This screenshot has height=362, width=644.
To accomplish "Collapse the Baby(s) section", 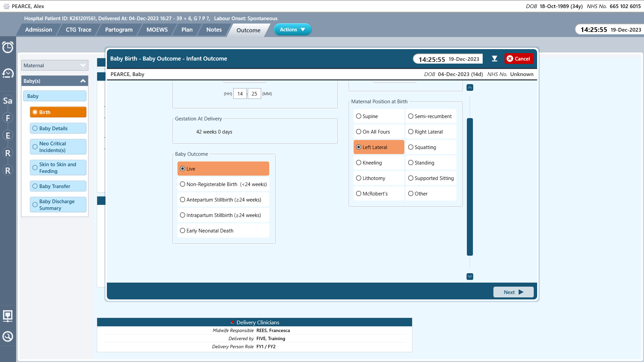I will pyautogui.click(x=55, y=81).
